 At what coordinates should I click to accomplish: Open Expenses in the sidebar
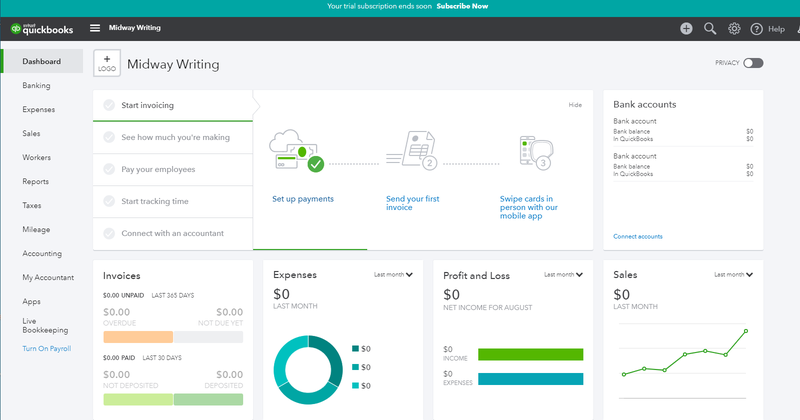click(38, 109)
